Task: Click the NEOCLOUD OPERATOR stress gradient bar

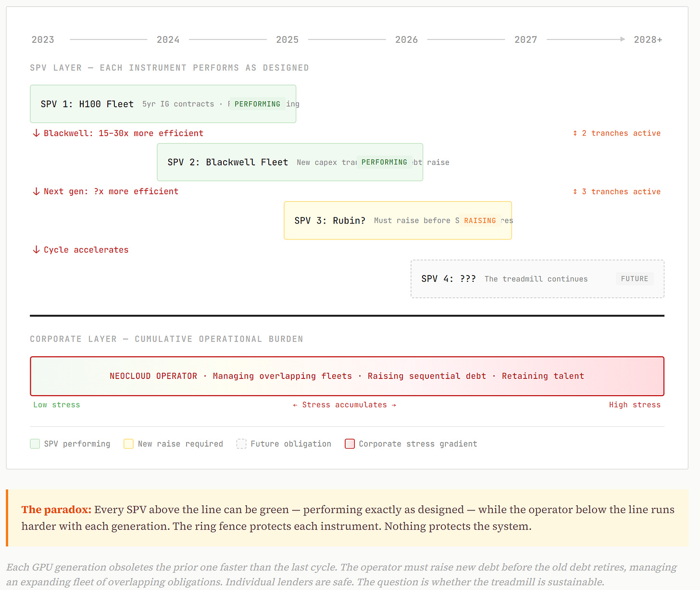Action: click(347, 376)
